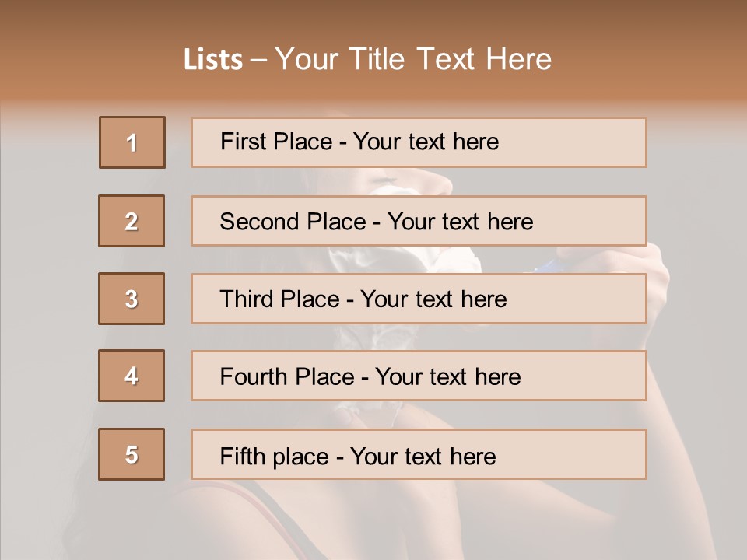Click the brown gradient header band

[x=373, y=52]
